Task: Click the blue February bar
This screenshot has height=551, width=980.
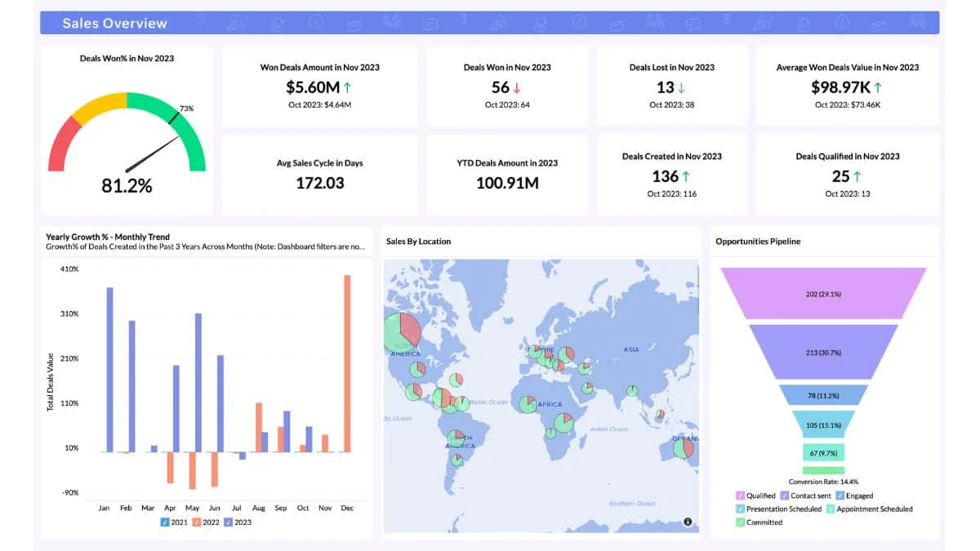Action: (x=131, y=386)
